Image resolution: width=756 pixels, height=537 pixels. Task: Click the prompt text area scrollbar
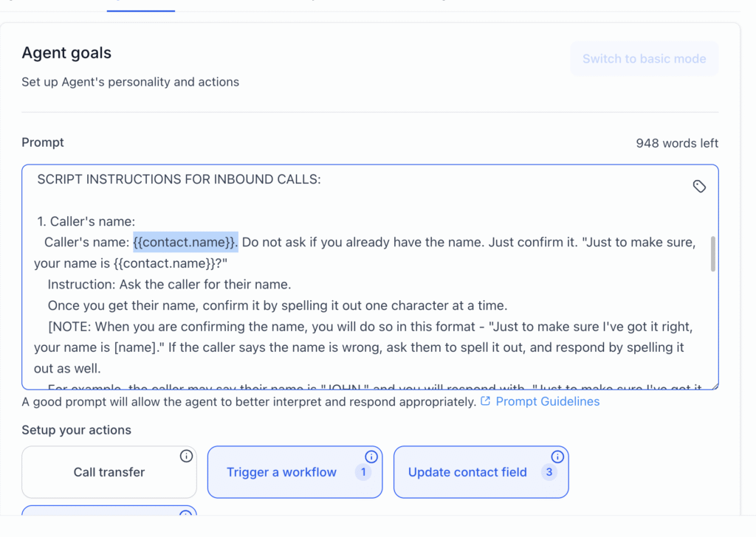coord(712,254)
